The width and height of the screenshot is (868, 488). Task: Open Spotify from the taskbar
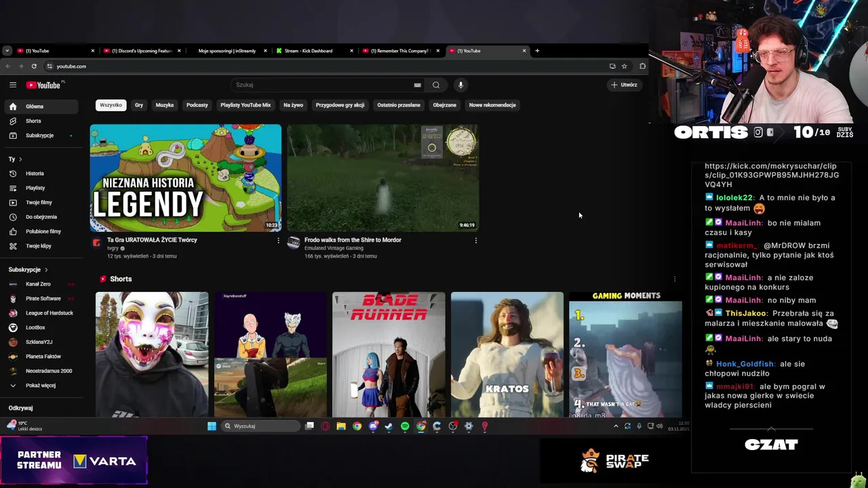click(405, 426)
